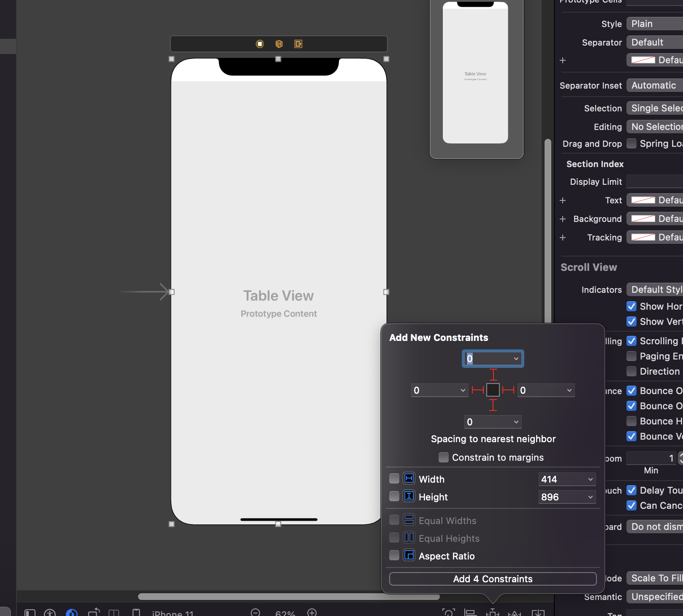Toggle the right spacing red strut
The height and width of the screenshot is (616, 683).
coord(508,390)
